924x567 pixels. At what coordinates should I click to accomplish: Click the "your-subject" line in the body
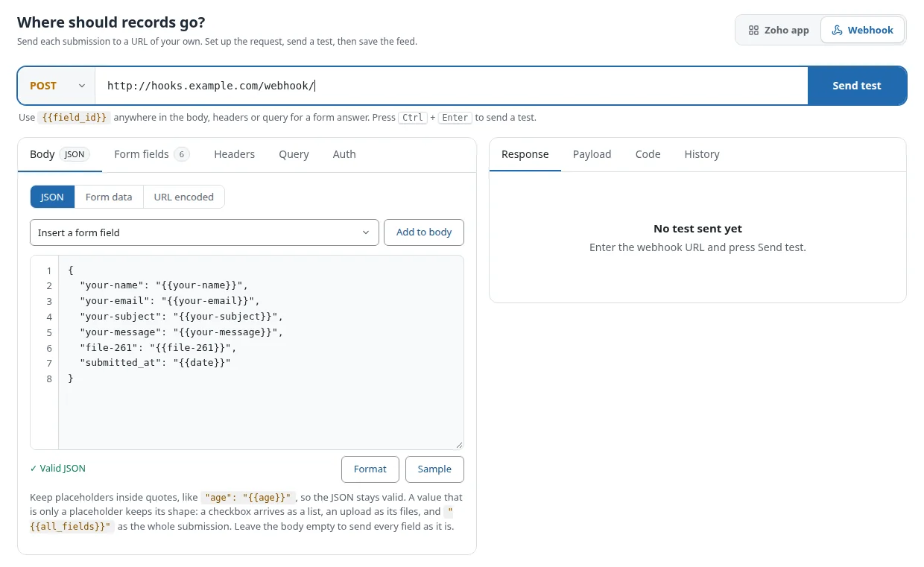pos(182,317)
